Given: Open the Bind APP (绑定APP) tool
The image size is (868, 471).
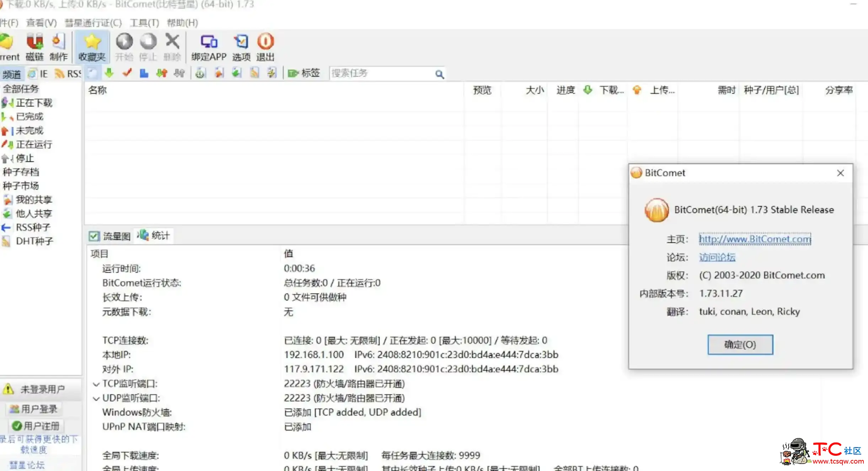Looking at the screenshot, I should (209, 47).
